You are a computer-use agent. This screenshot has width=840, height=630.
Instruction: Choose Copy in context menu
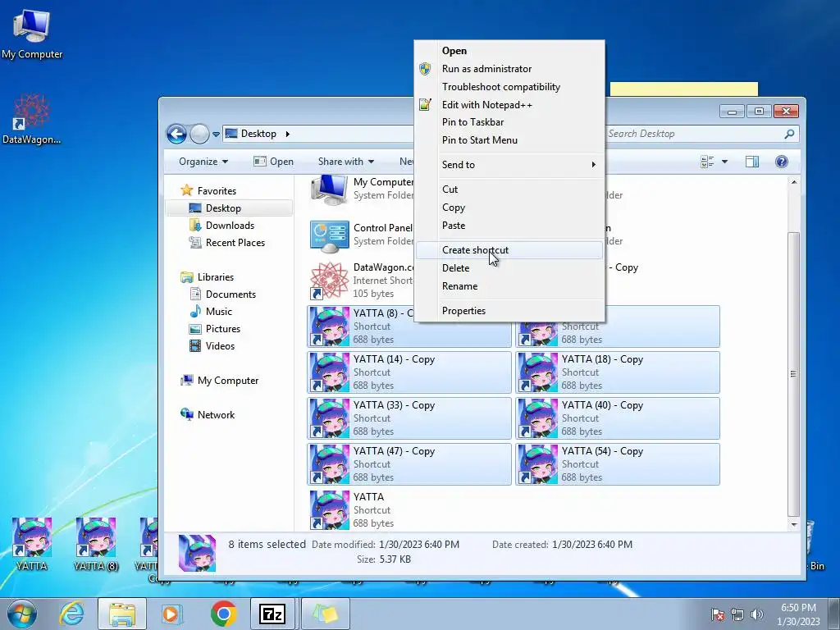click(x=509, y=208)
